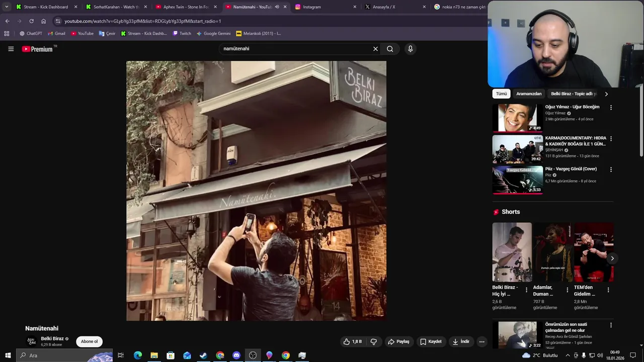Open Discord from the taskbar
Image resolution: width=644 pixels, height=362 pixels.
(236, 355)
